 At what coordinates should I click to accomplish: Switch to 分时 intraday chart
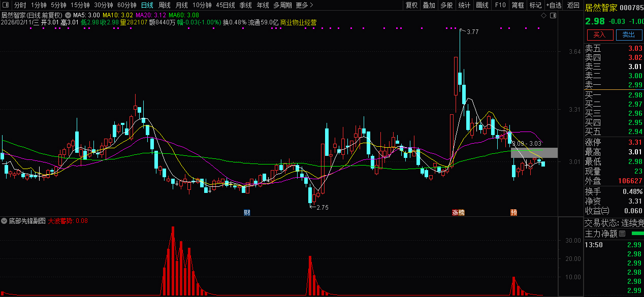[x=20, y=5]
